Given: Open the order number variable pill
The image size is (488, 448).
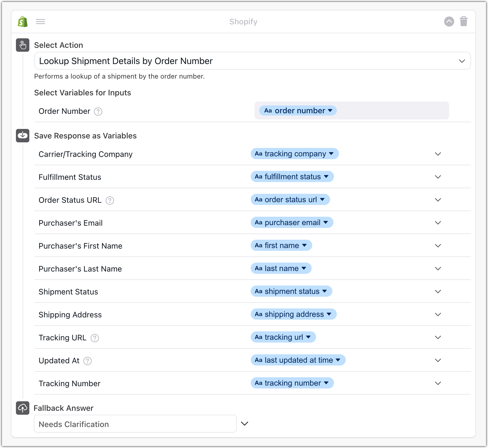Looking at the screenshot, I should coord(298,111).
